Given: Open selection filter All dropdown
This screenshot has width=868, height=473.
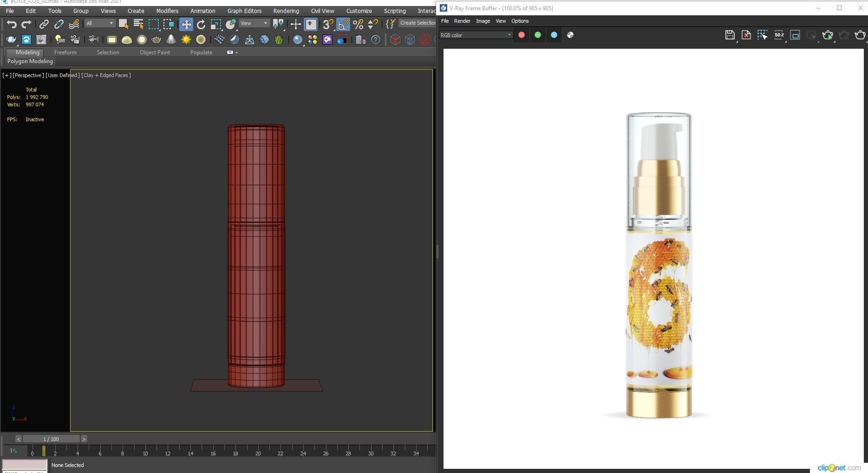Looking at the screenshot, I should 99,23.
